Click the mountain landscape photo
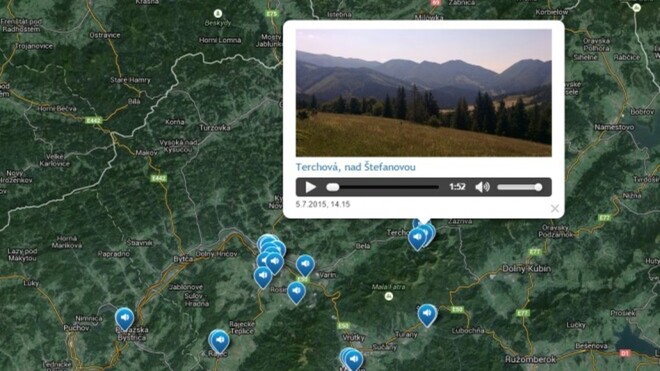The image size is (660, 371). [423, 93]
